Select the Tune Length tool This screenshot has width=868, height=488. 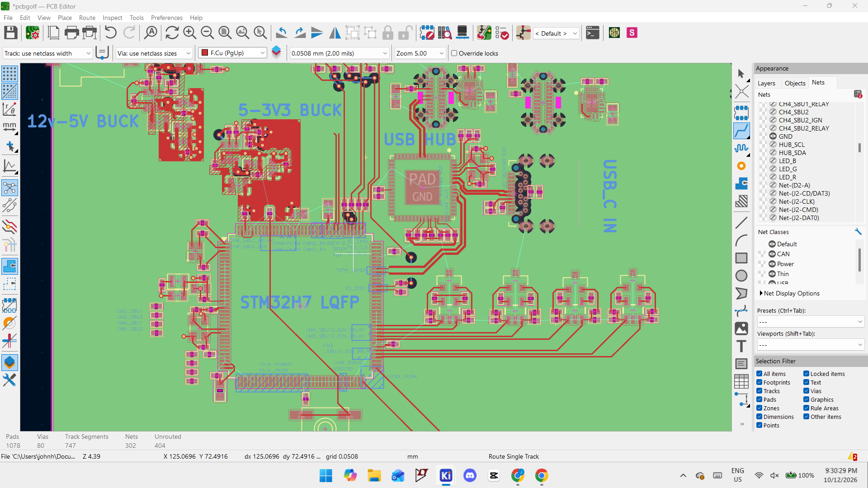(741, 149)
